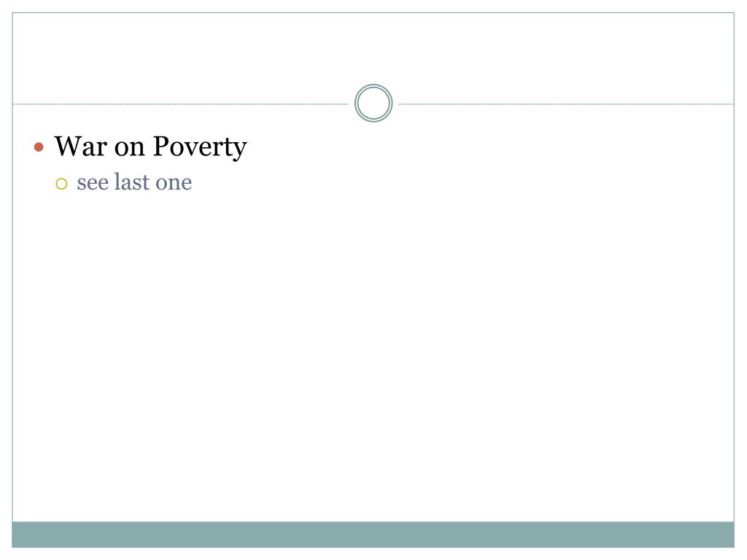Click the word 'War' in the heading
The width and height of the screenshot is (747, 560).
pos(80,147)
